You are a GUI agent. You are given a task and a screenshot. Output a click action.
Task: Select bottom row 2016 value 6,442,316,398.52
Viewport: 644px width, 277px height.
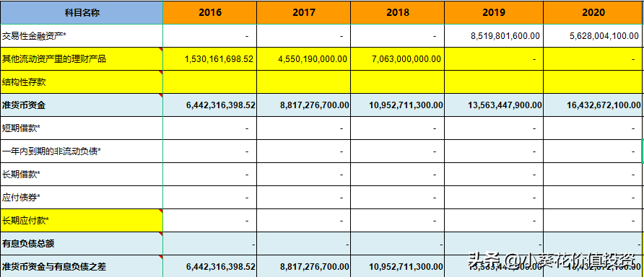220,267
